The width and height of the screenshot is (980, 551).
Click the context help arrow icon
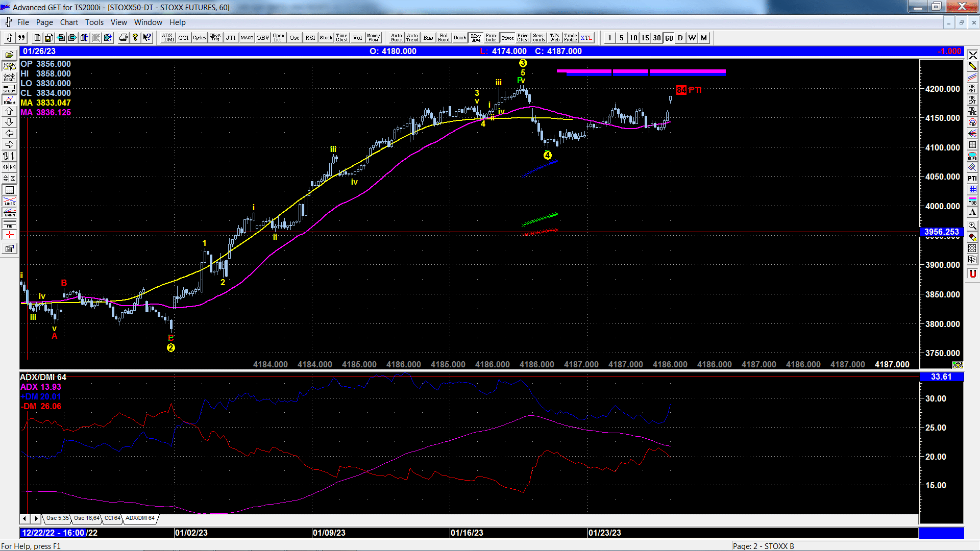[x=147, y=38]
